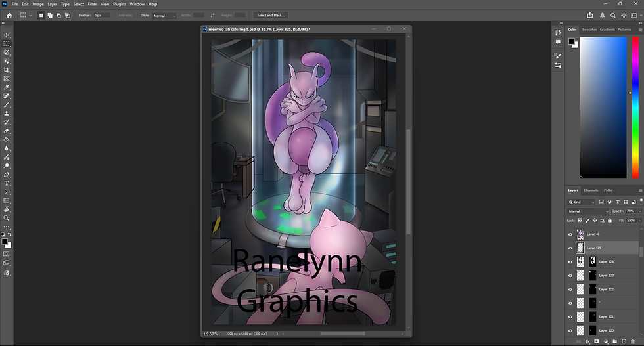Viewport: 644px width, 346px height.
Task: Switch to the Paths tab
Action: [609, 190]
